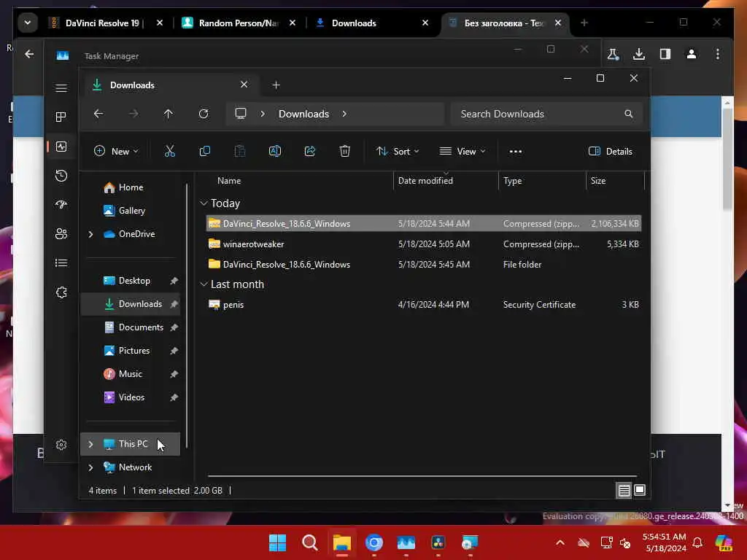
Task: Open the browser tab search dropdown
Action: click(x=28, y=23)
